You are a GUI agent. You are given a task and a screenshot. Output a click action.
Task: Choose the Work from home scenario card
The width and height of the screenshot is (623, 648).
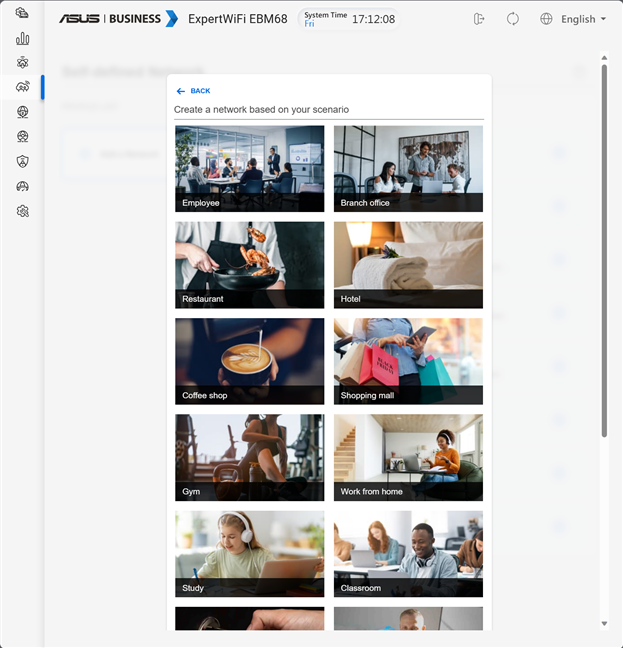point(408,457)
